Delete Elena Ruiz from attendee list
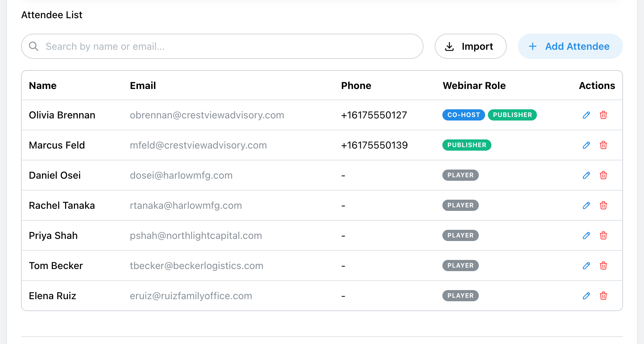Screen dimensions: 644x344 point(603,296)
